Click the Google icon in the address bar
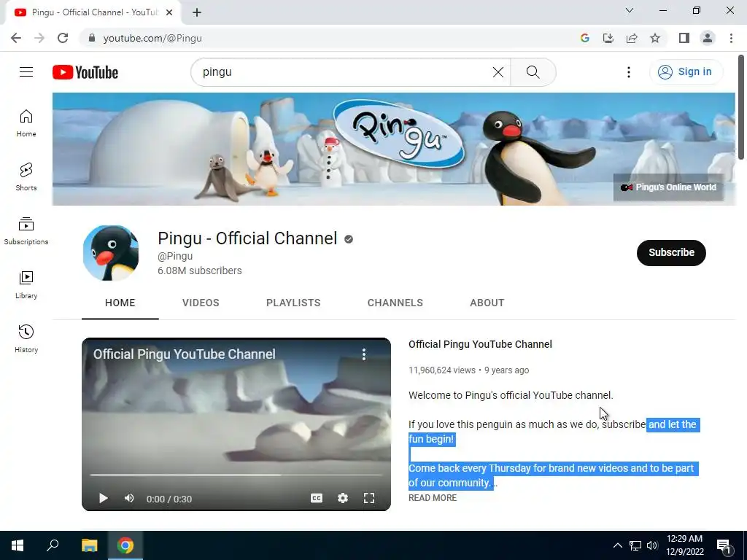The width and height of the screenshot is (747, 560). coord(585,38)
